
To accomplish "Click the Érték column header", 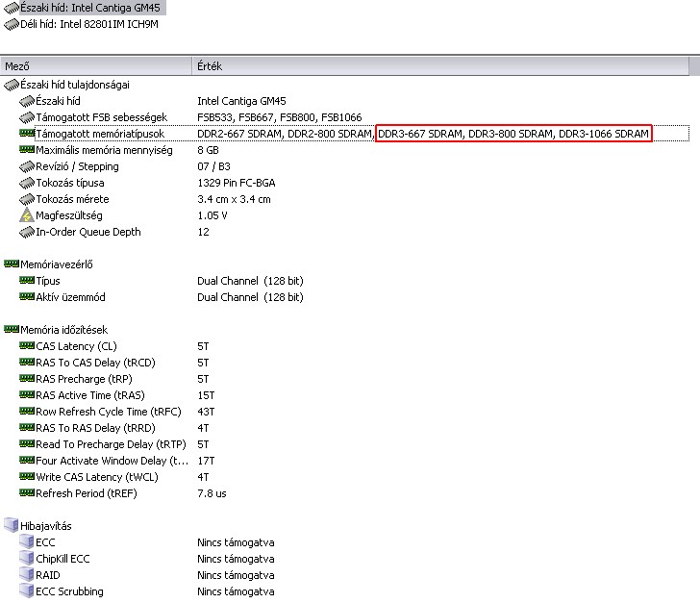I will (442, 66).
